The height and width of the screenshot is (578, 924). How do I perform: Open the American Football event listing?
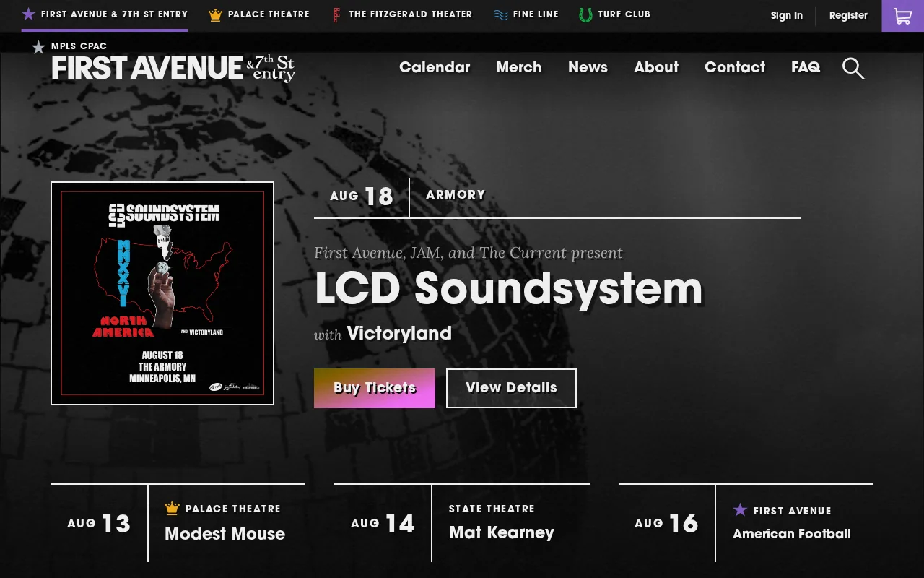pyautogui.click(x=792, y=534)
